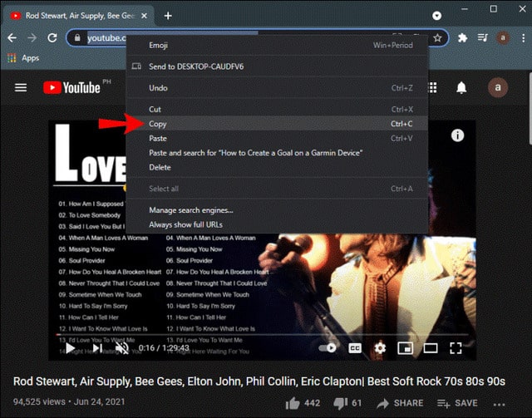The image size is (532, 418).
Task: Select Emoji from the context menu
Action: point(277,45)
